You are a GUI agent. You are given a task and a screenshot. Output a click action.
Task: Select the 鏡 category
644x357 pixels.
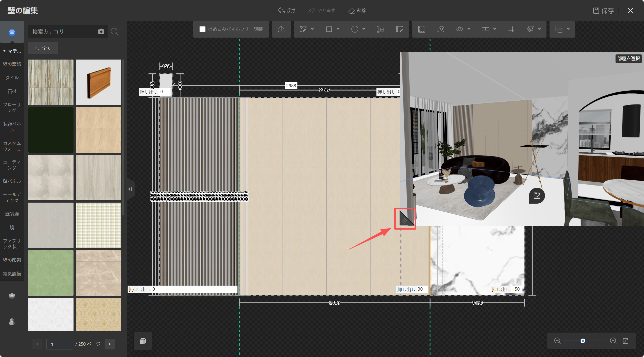coord(12,227)
